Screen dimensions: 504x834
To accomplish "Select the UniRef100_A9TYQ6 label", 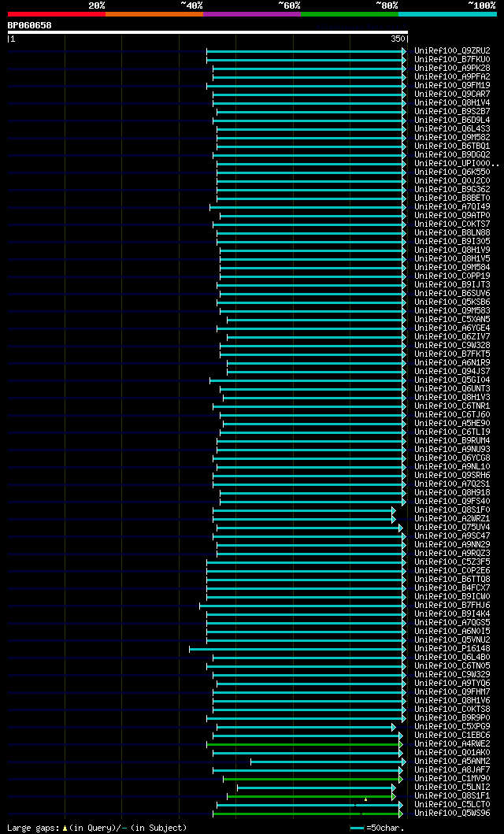I will [x=453, y=684].
